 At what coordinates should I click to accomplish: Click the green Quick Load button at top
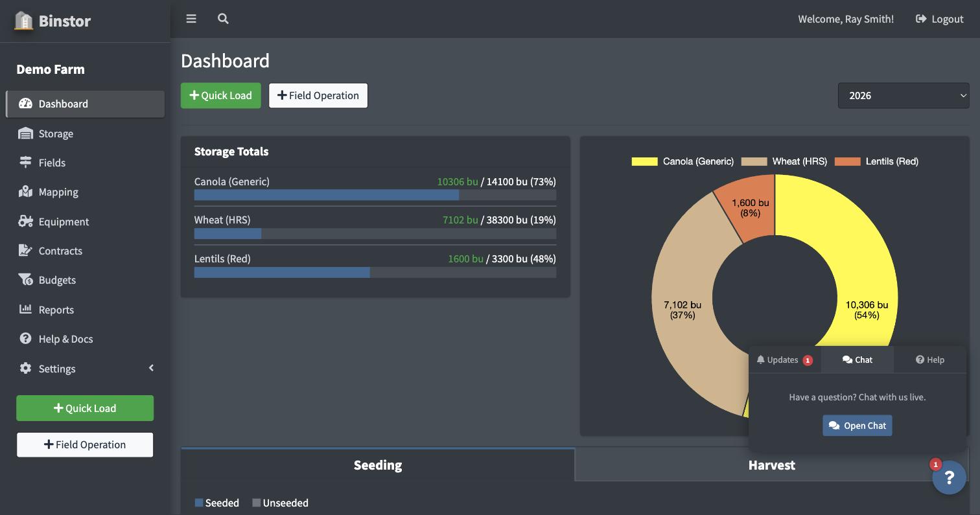pos(221,95)
